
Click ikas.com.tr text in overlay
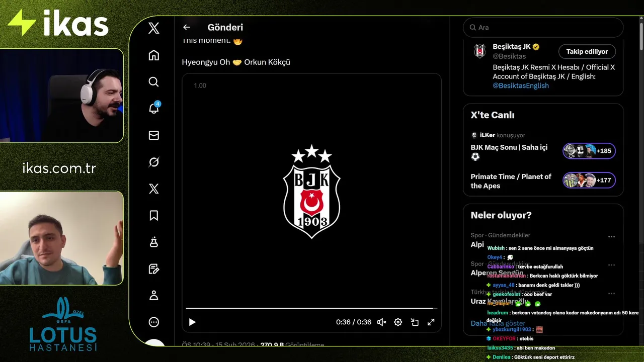[59, 168]
